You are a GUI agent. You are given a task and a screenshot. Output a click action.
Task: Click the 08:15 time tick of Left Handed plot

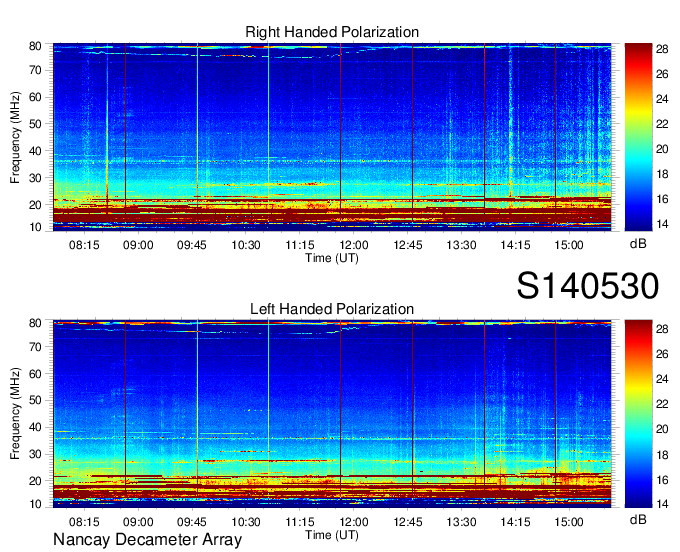pyautogui.click(x=84, y=522)
